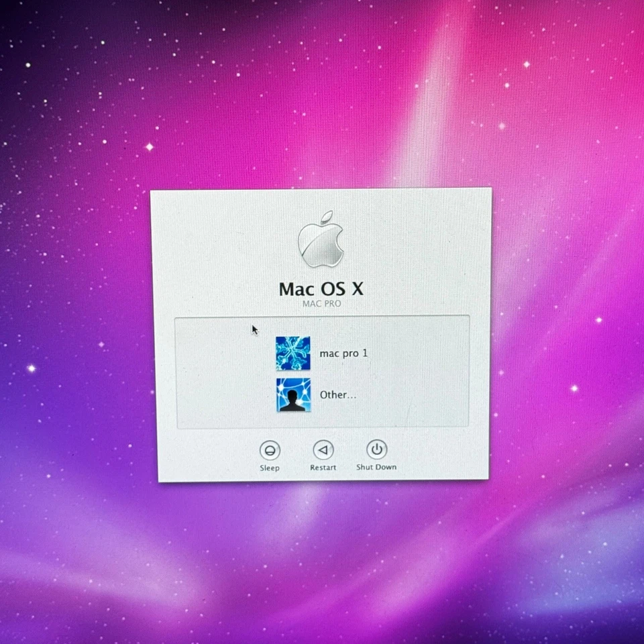Click the Mac OS X title

point(321,288)
